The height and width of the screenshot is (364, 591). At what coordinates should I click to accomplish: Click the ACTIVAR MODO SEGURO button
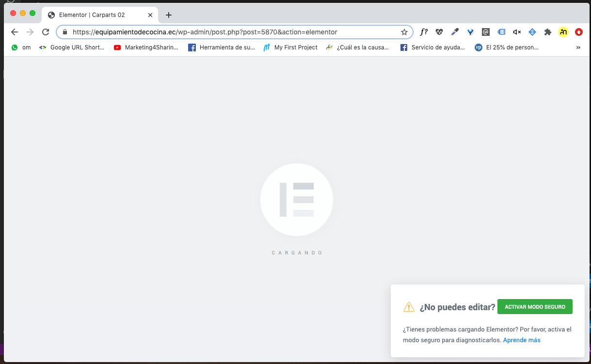pos(535,307)
